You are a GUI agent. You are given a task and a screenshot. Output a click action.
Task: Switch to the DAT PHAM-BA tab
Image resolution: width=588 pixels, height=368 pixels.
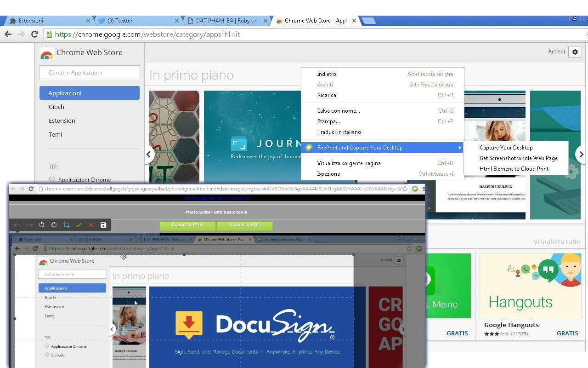(227, 21)
